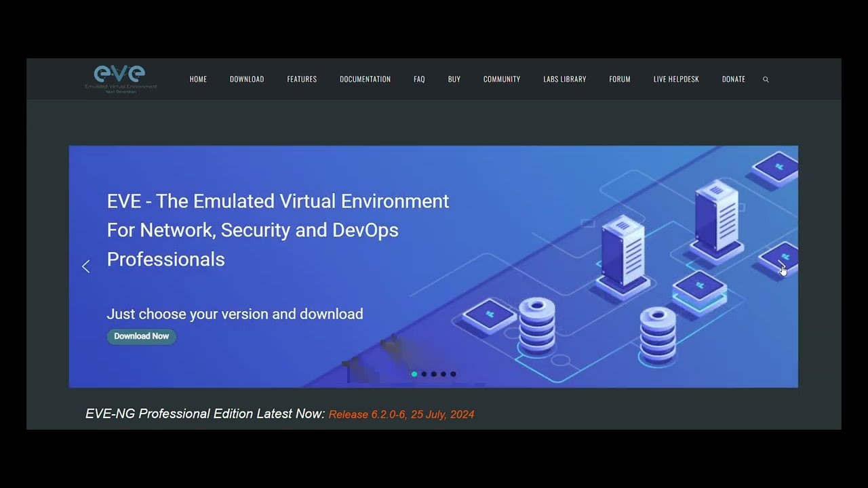
Task: Click 'Just choose your version and download' text
Action: pos(235,314)
